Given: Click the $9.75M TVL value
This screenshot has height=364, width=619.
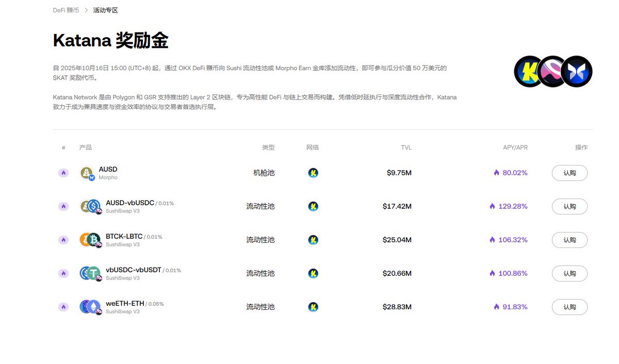Looking at the screenshot, I should pos(399,173).
